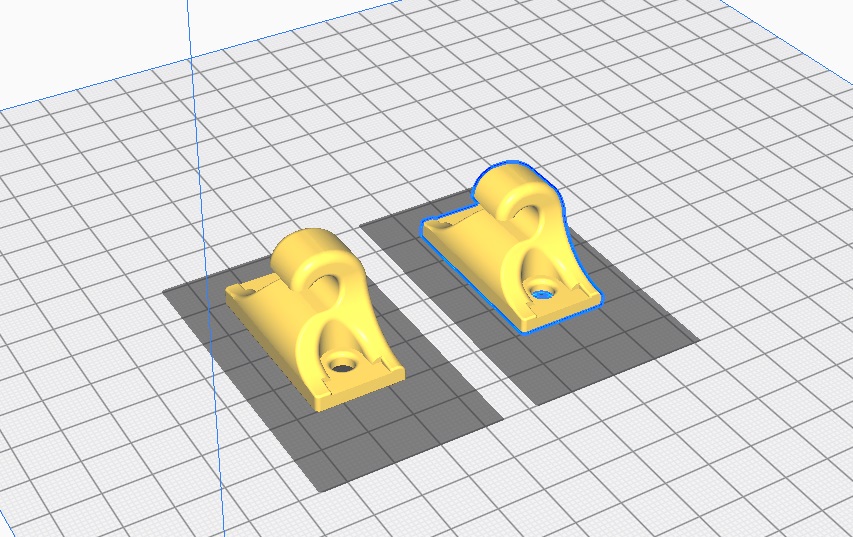Click the vertical blue axis line

coord(200,200)
